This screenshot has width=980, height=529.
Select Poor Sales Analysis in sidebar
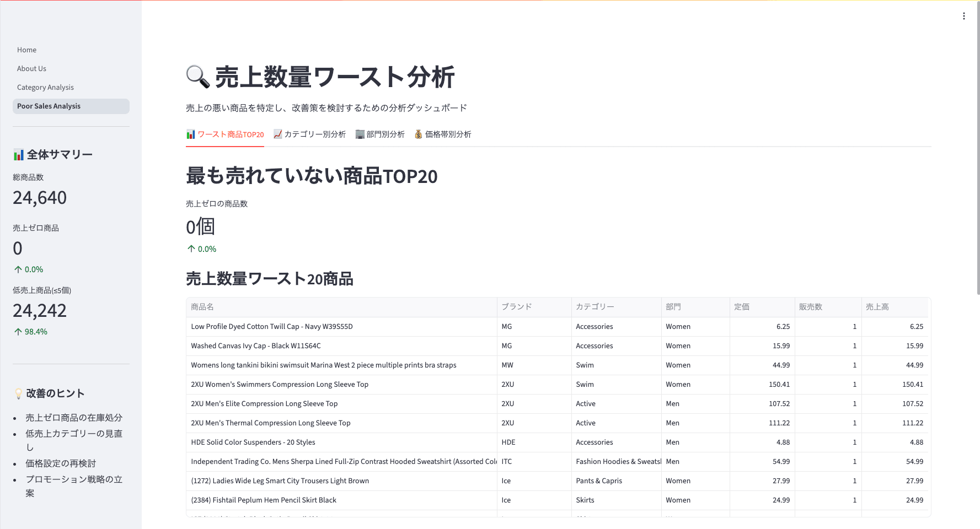pos(49,106)
